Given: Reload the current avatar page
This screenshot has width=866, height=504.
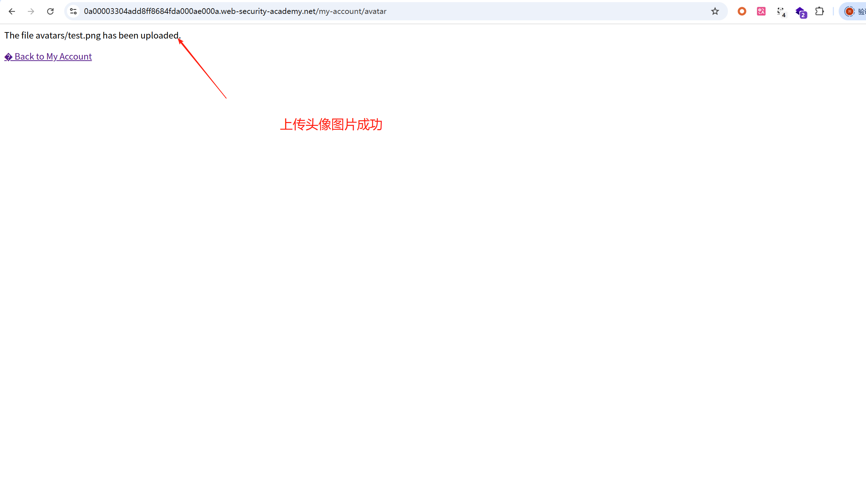Looking at the screenshot, I should [x=50, y=11].
